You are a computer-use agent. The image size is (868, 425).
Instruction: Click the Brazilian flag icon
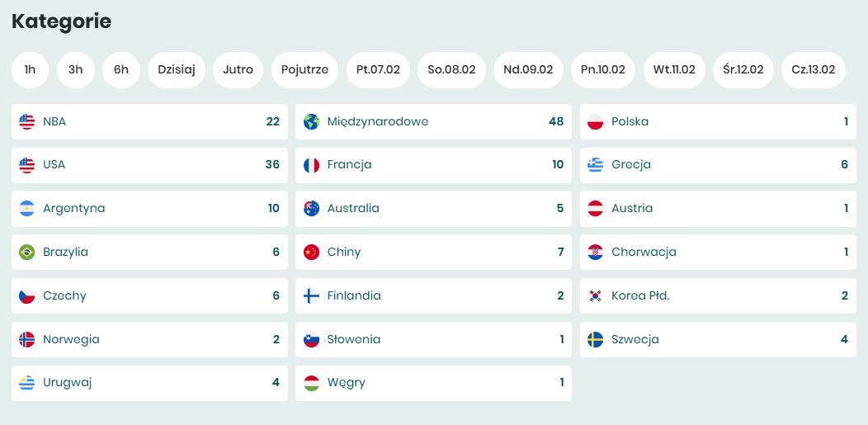27,253
